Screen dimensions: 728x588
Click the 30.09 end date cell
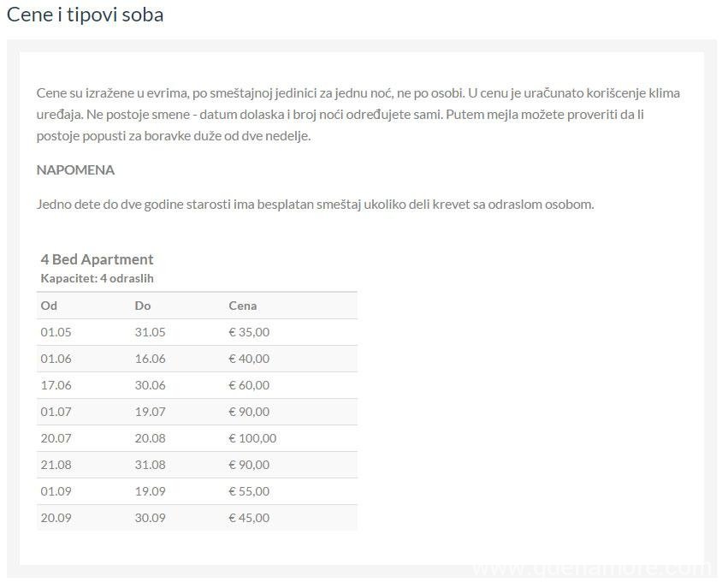[150, 518]
